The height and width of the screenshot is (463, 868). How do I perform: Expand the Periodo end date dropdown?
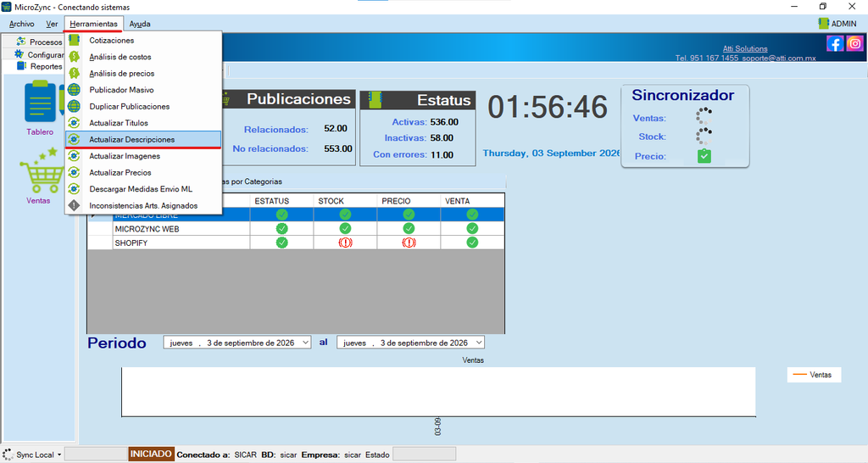point(479,343)
